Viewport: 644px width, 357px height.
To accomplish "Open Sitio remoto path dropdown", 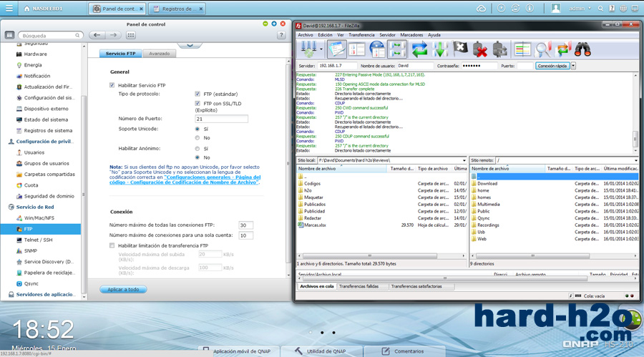I will click(636, 160).
